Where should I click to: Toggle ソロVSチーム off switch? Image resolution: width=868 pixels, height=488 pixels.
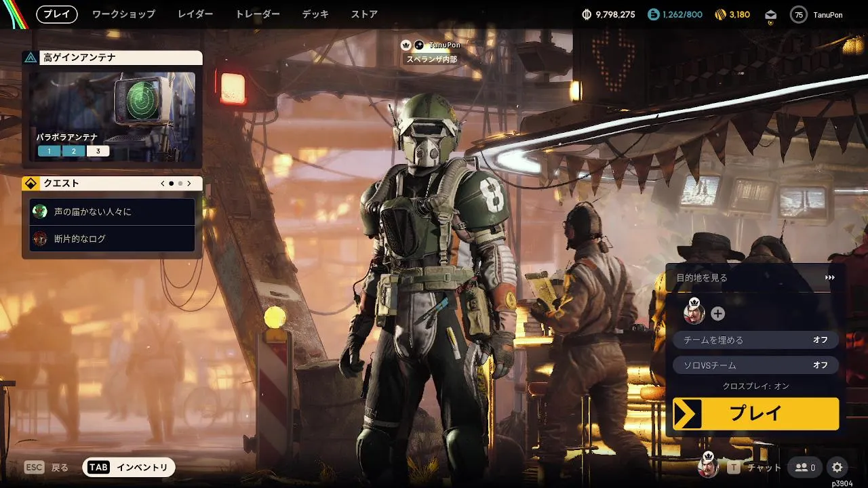[755, 365]
